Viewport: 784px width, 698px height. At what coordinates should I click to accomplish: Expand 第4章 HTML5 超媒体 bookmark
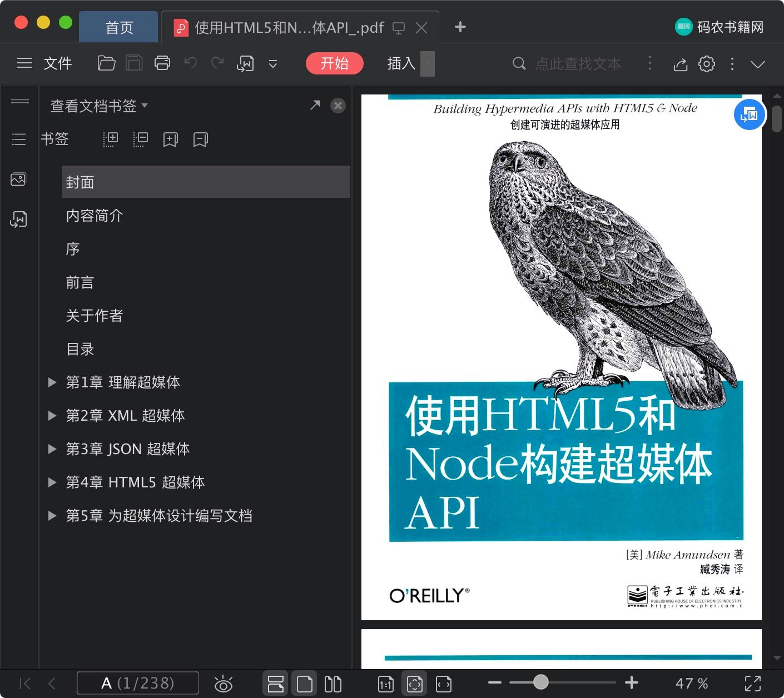click(x=52, y=482)
